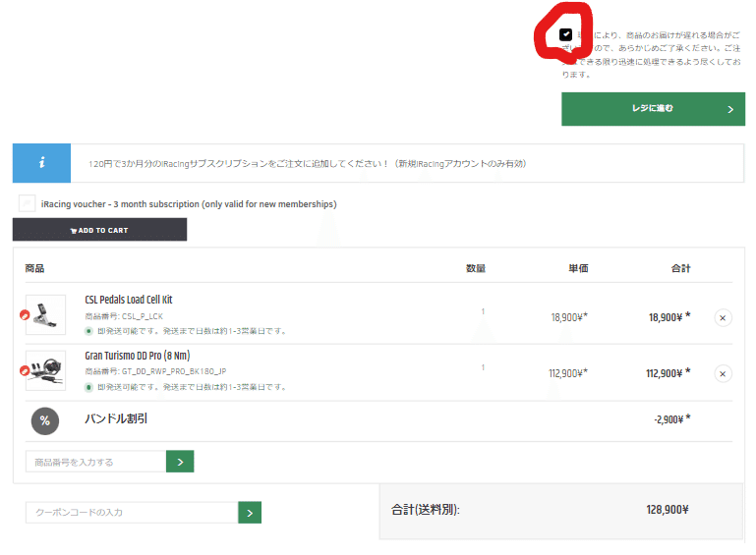Click the 112,900¥ total for Gran Turismo
Viewport: 756px width, 555px height.
pyautogui.click(x=669, y=373)
